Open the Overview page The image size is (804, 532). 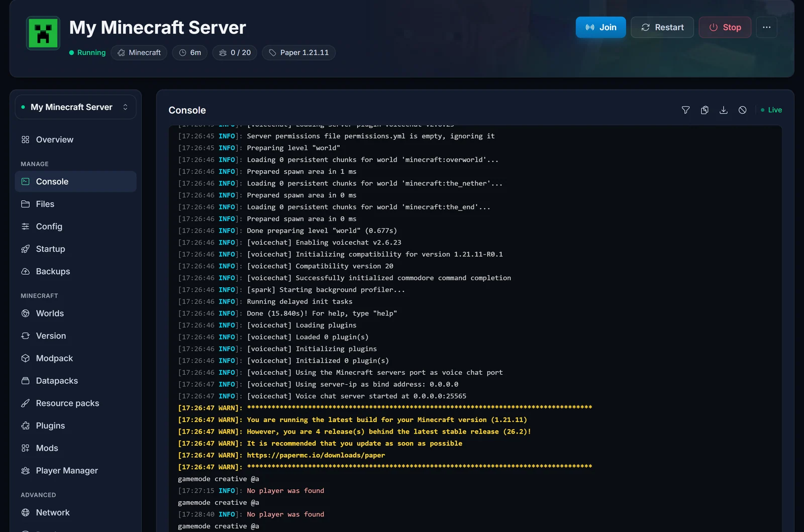[75, 140]
